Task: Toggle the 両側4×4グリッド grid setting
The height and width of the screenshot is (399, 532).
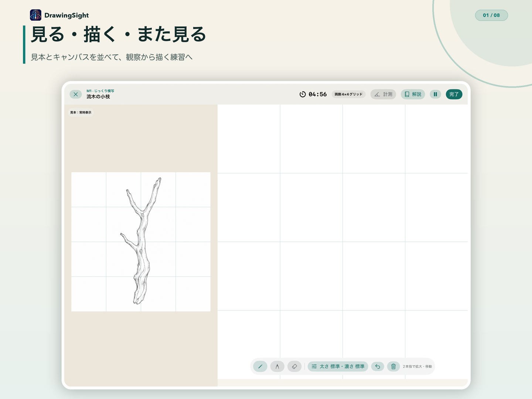Action: [348, 94]
